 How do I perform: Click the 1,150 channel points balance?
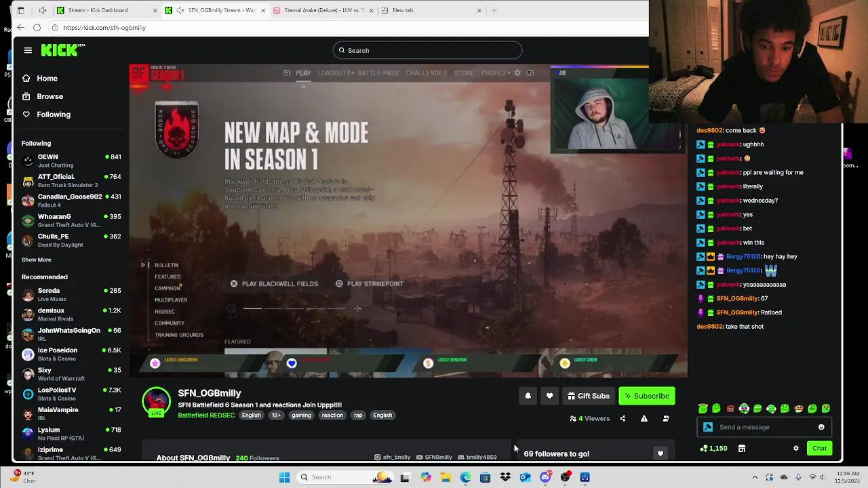click(x=713, y=448)
